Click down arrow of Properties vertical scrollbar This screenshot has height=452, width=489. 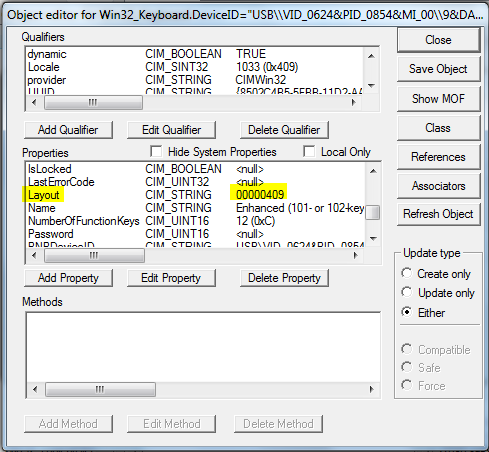(x=373, y=239)
